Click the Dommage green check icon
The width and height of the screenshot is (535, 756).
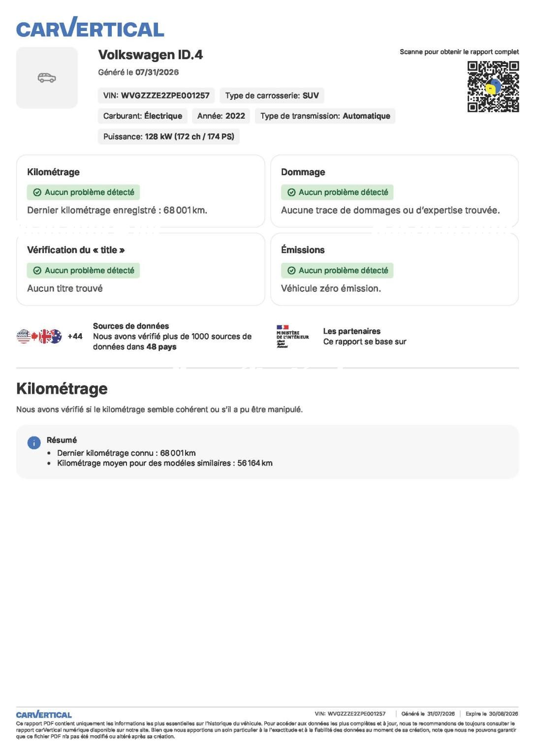[x=291, y=192]
